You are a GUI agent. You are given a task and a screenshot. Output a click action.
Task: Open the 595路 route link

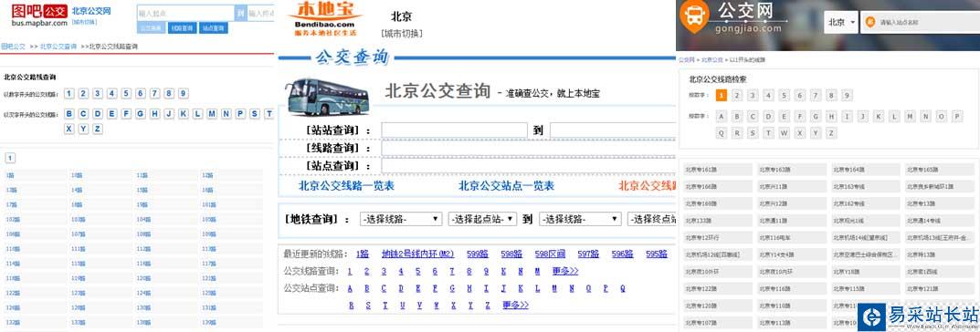point(657,254)
